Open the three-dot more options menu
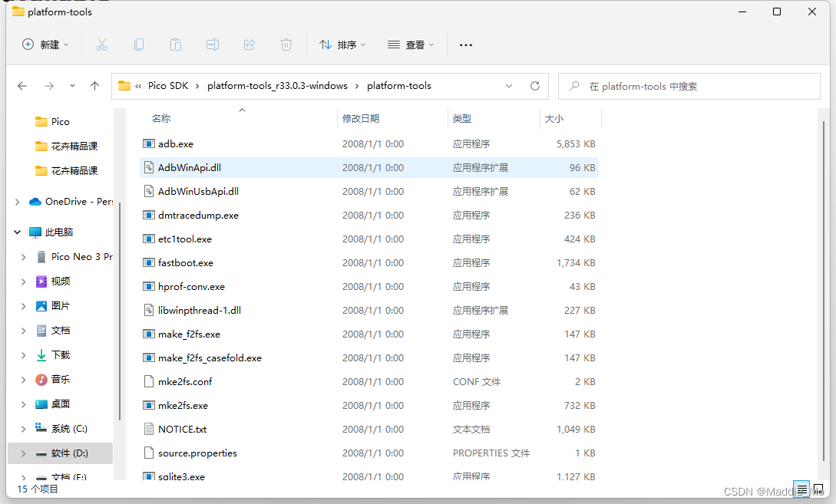This screenshot has width=836, height=504. coord(466,45)
